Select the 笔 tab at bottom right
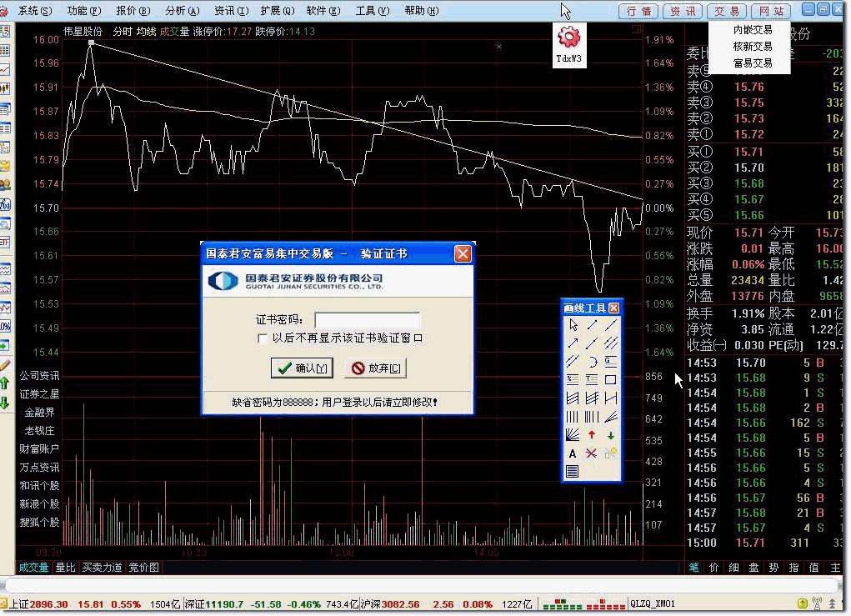Viewport: 851px width, 616px height. tap(694, 568)
